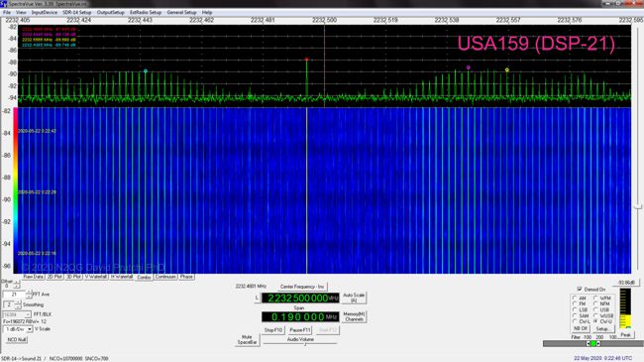Viewport: 644px width, 362px height.
Task: Click the Pause F11 button
Action: click(x=300, y=330)
